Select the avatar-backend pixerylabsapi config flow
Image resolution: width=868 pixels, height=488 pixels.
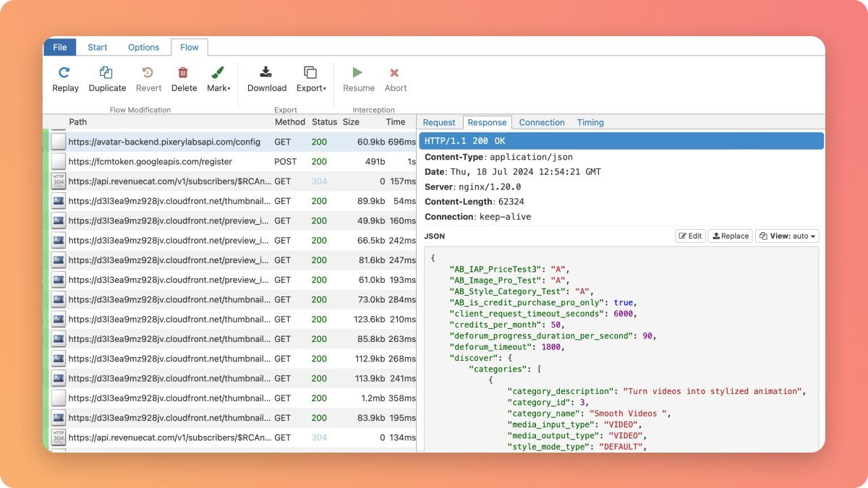pos(164,142)
